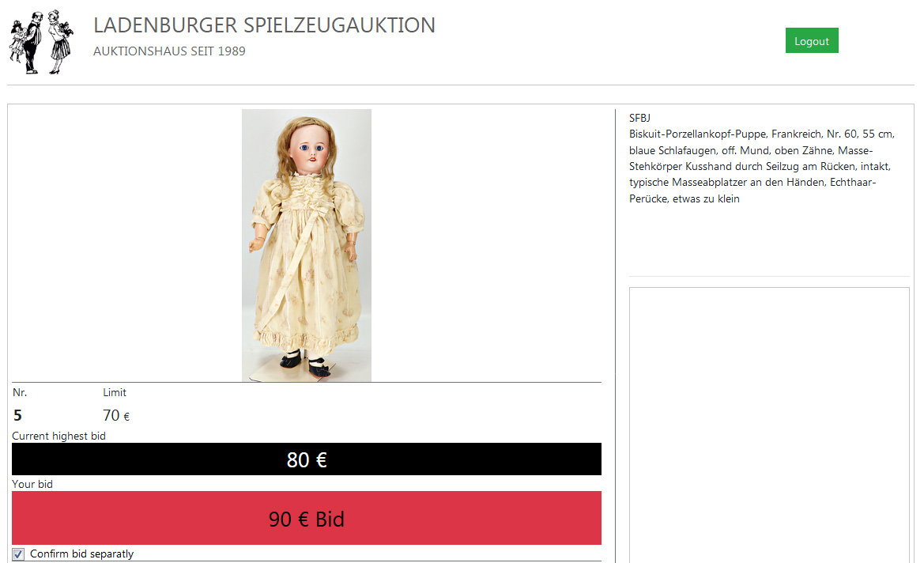Screen dimensions: 924x563
Task: Click the 'Current highest bid' label
Action: click(59, 436)
